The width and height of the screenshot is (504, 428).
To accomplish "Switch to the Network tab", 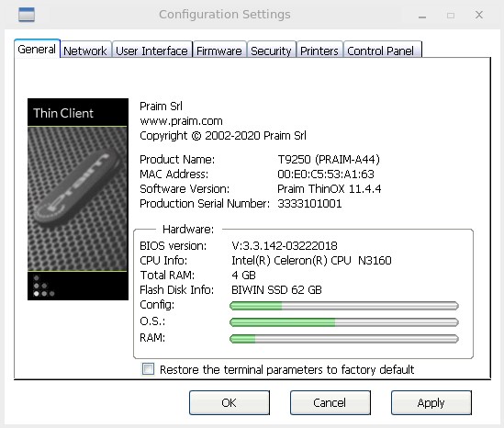I will click(x=85, y=51).
